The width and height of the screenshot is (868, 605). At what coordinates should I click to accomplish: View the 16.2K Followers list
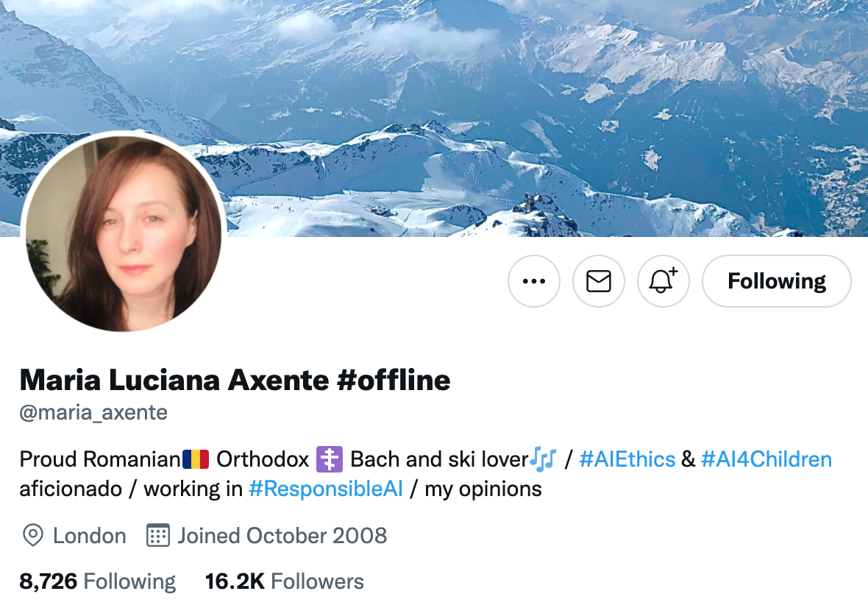point(284,581)
